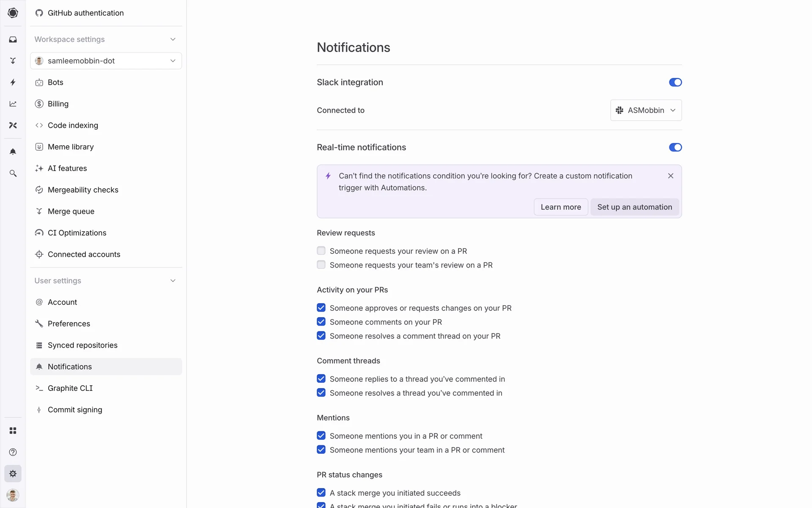Open the insights chart icon
This screenshot has width=812, height=508.
tap(13, 104)
